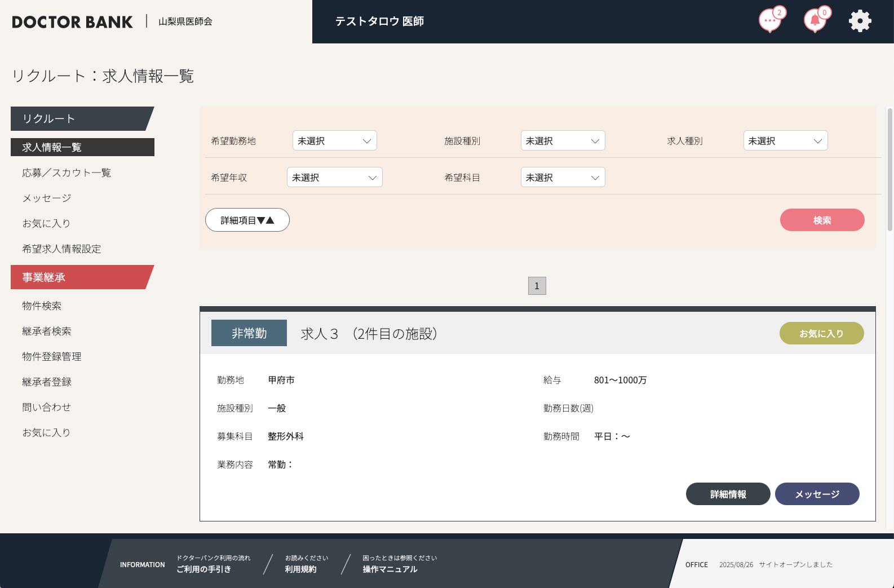Open the settings gear icon

860,21
